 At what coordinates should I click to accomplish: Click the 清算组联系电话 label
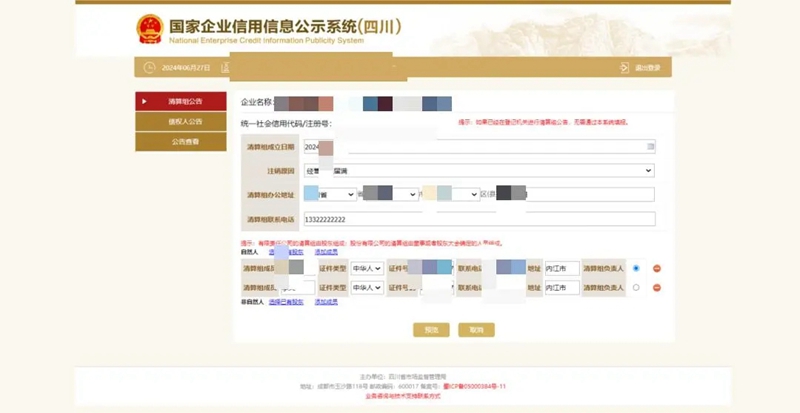(271, 220)
